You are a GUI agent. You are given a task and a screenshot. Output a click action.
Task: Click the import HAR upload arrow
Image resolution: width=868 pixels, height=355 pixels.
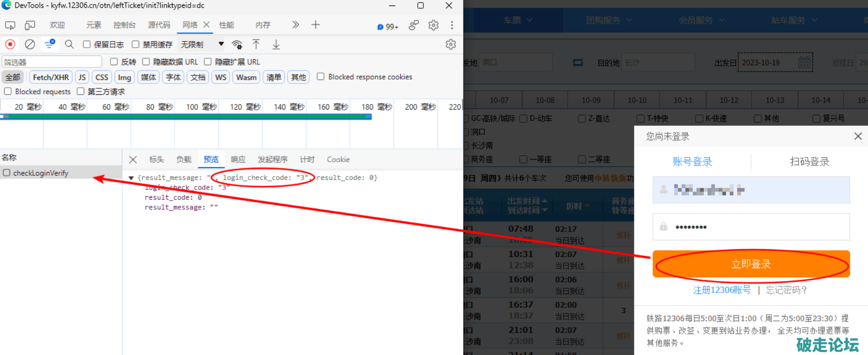pos(256,44)
